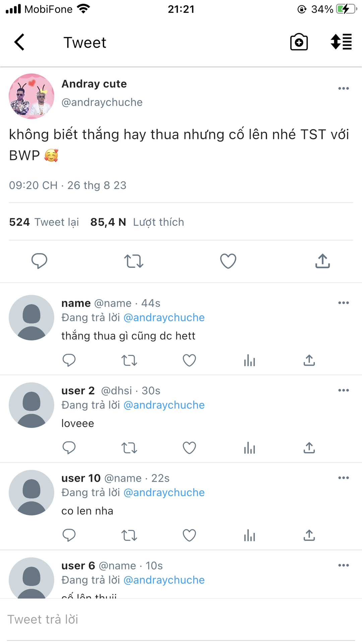Image resolution: width=362 pixels, height=644 pixels.
Task: Go back using the back arrow
Action: pyautogui.click(x=19, y=42)
